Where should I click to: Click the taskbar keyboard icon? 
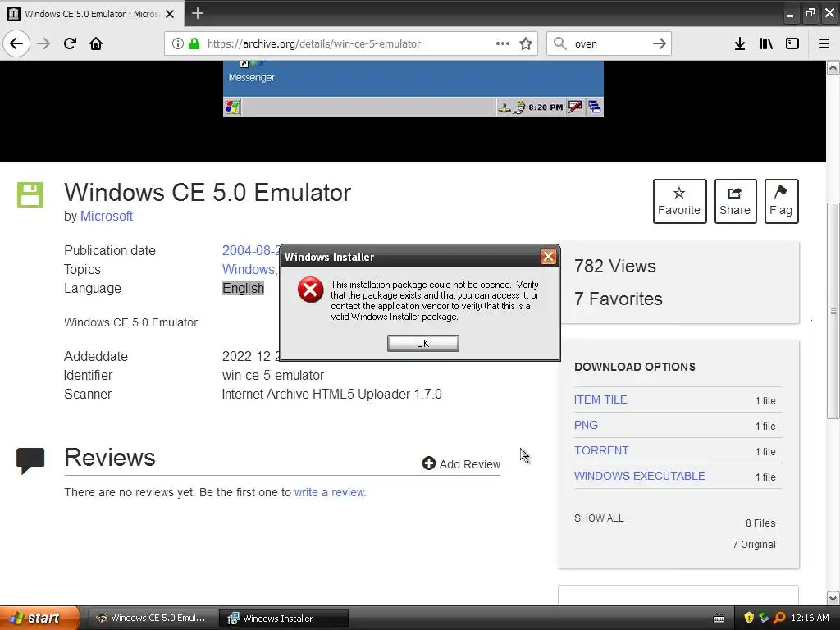pos(719,619)
